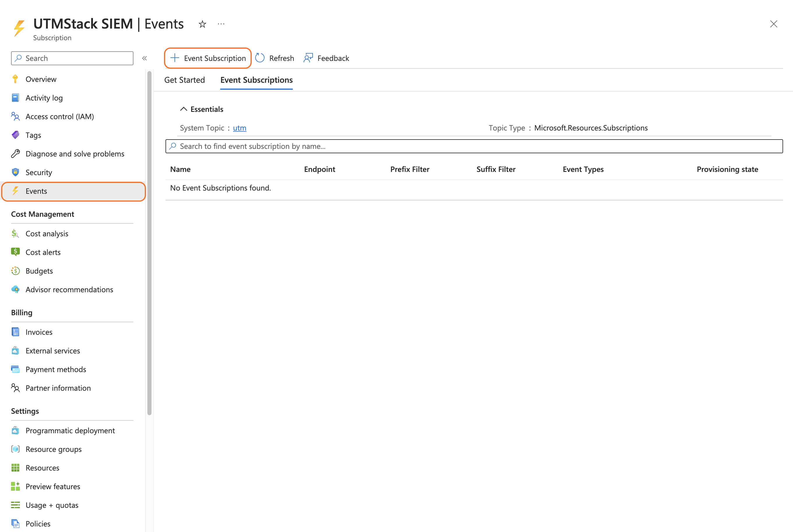Click the sidebar Search box
Viewport: 793px width, 532px height.
pos(72,58)
